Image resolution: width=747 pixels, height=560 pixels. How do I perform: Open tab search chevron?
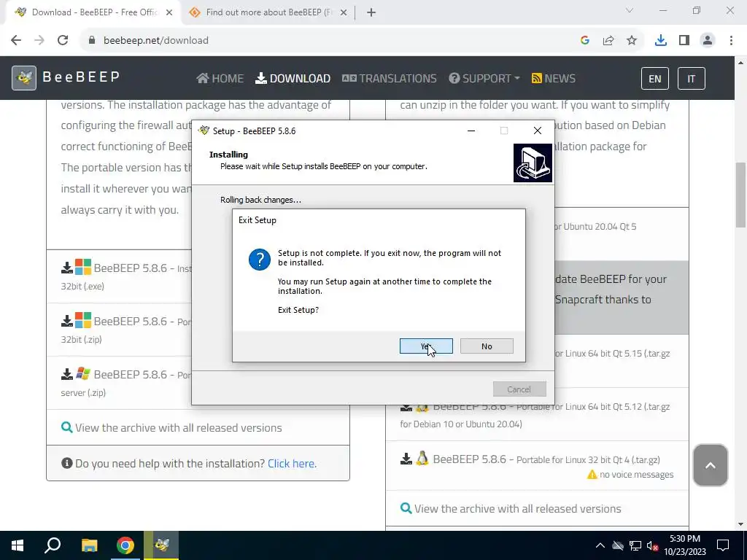coord(630,10)
